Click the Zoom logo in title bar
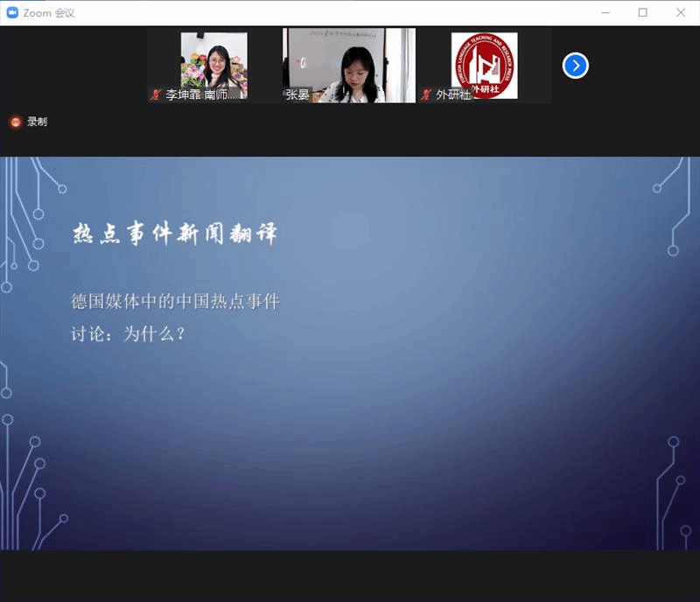Image resolution: width=700 pixels, height=602 pixels. [12, 12]
